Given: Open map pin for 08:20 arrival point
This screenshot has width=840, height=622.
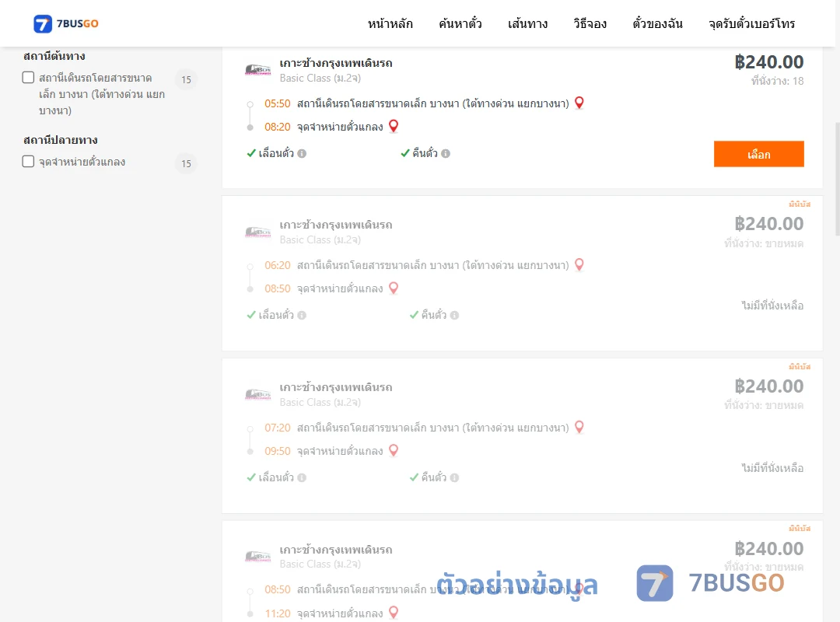Looking at the screenshot, I should pyautogui.click(x=394, y=127).
